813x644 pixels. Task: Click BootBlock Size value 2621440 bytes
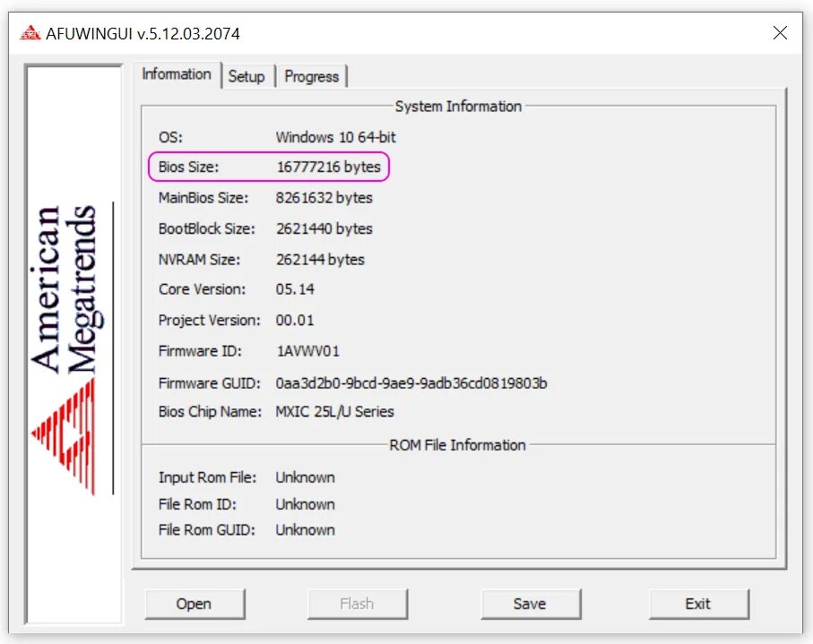pyautogui.click(x=324, y=228)
